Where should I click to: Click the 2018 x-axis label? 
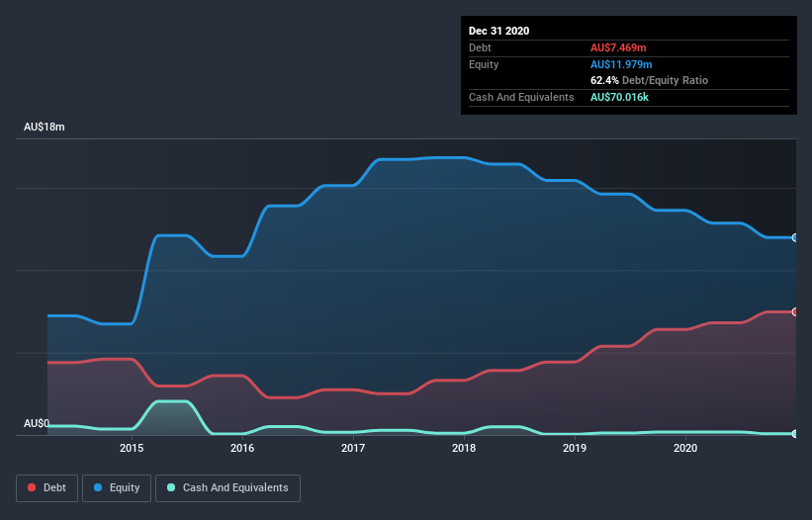[x=464, y=448]
